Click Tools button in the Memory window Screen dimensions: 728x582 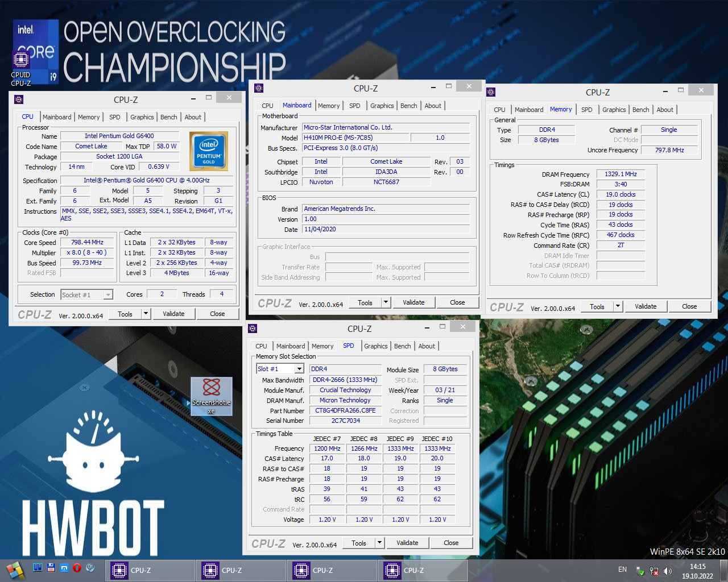[x=597, y=306]
